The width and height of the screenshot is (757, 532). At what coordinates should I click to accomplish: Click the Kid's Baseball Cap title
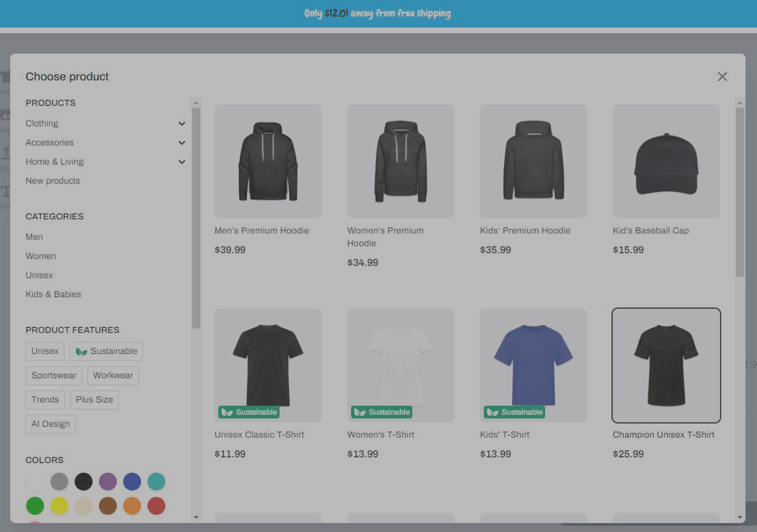(x=651, y=230)
